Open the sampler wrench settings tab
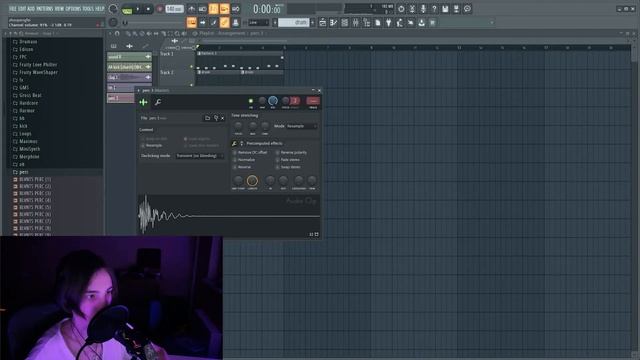This screenshot has height=360, width=640. [x=158, y=102]
